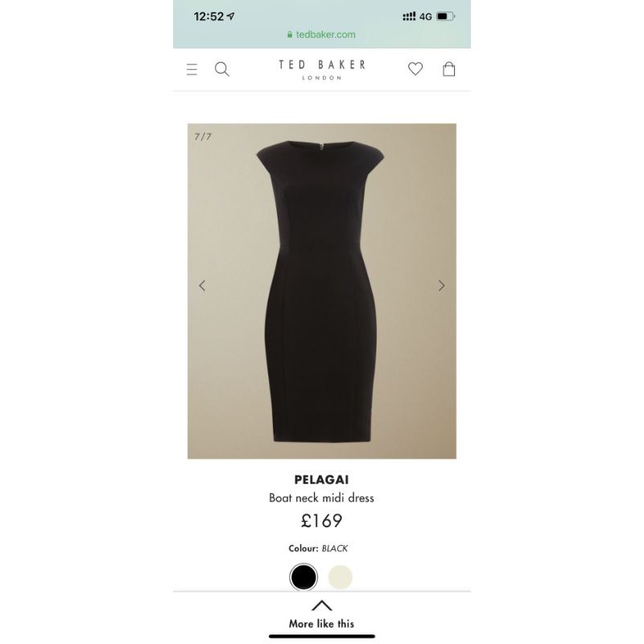Tap the iOS home indicator bar

point(321,637)
